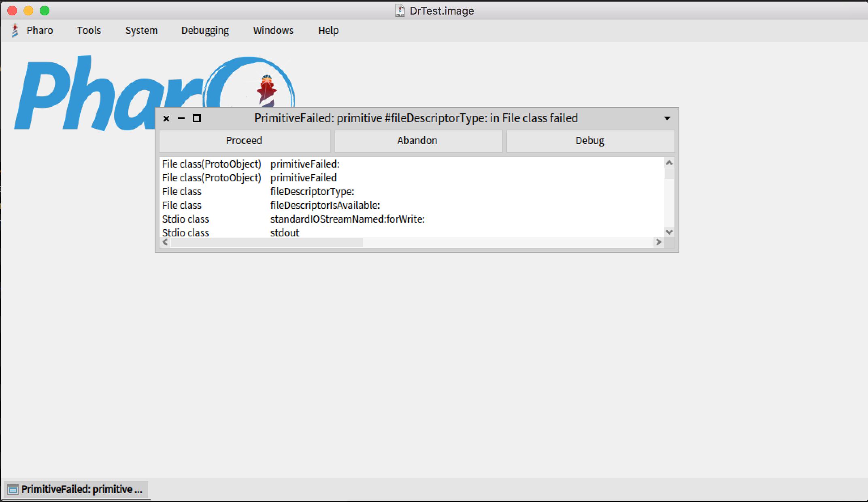Open the Debugging menu
Screen dimensions: 868x502
205,30
